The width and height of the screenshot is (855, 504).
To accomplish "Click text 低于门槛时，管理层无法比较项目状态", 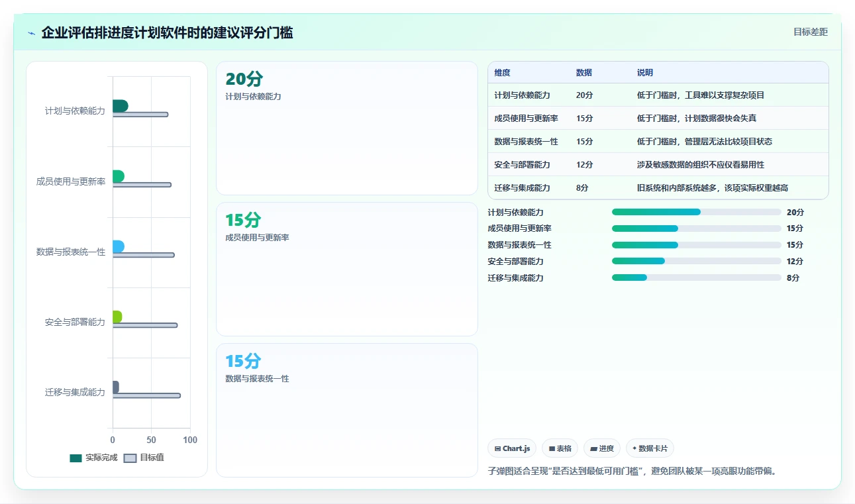I will click(x=705, y=142).
